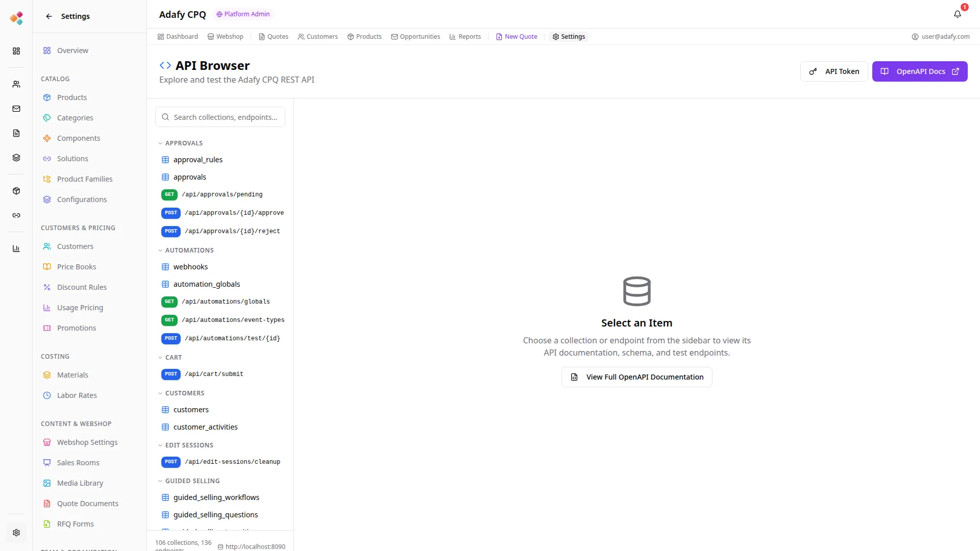Click the user account icon near user@adafy.com
Screen dimensions: 980x551
point(914,36)
